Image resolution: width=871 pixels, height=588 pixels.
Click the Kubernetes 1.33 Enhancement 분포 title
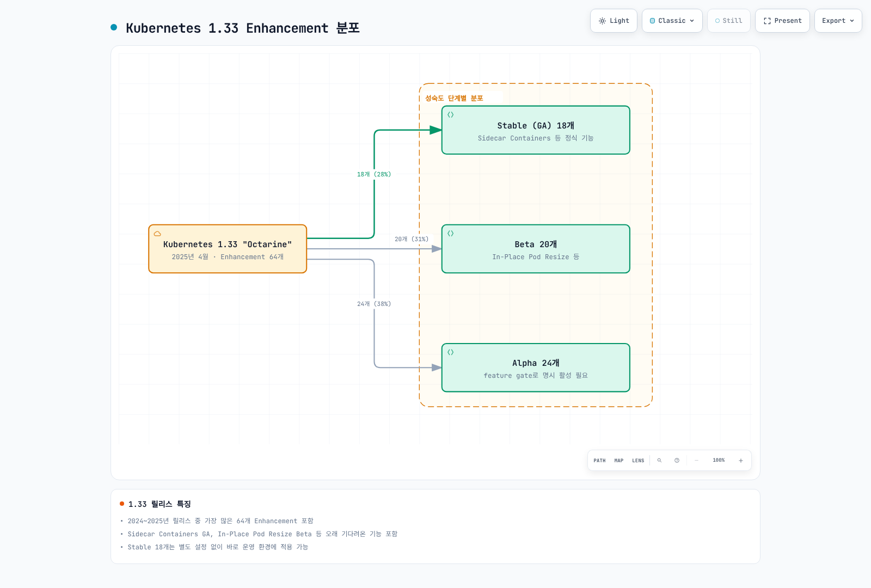click(243, 28)
